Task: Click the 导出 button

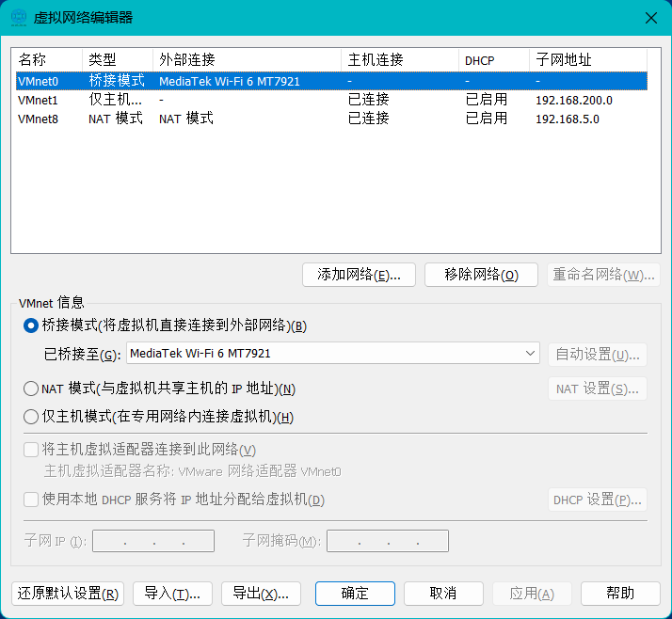Action: pos(261,594)
